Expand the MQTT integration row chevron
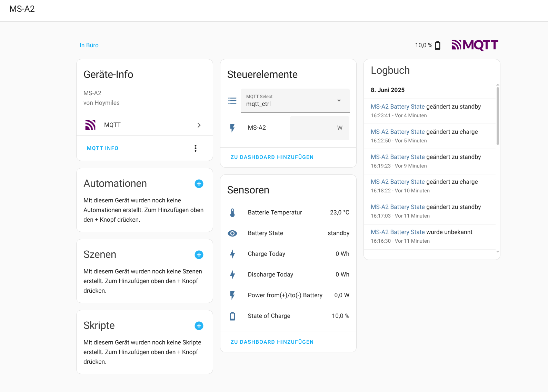Viewport: 548px width, 392px height. pos(199,125)
